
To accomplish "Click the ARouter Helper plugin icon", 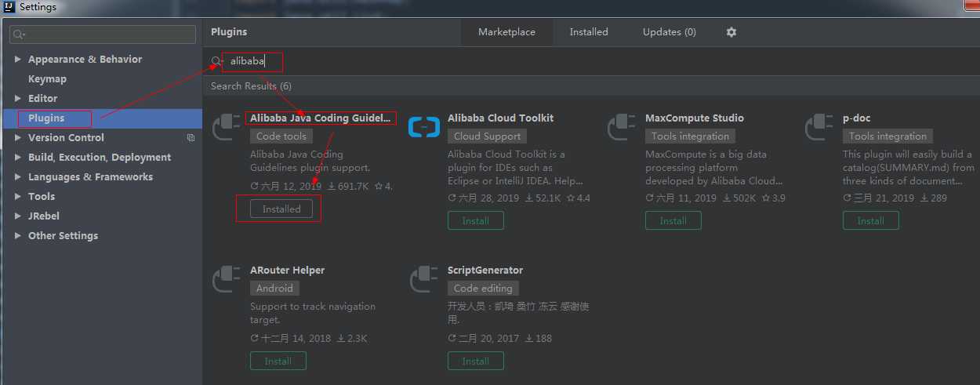I will [x=227, y=279].
